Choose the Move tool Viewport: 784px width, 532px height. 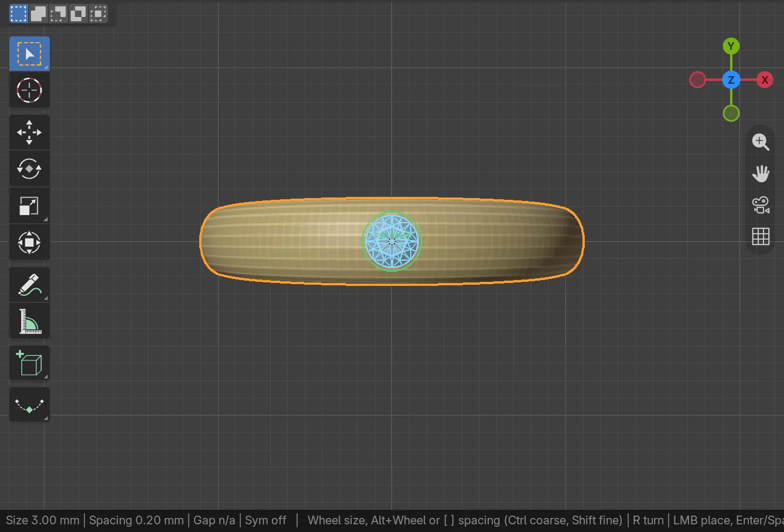click(x=29, y=132)
